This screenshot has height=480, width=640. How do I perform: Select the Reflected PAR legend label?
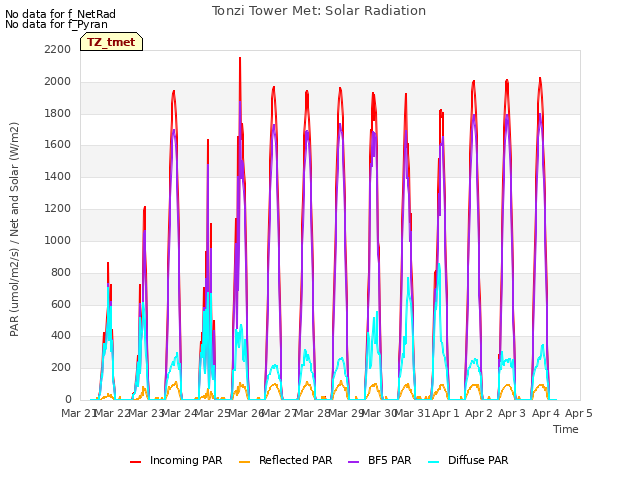pos(296,460)
